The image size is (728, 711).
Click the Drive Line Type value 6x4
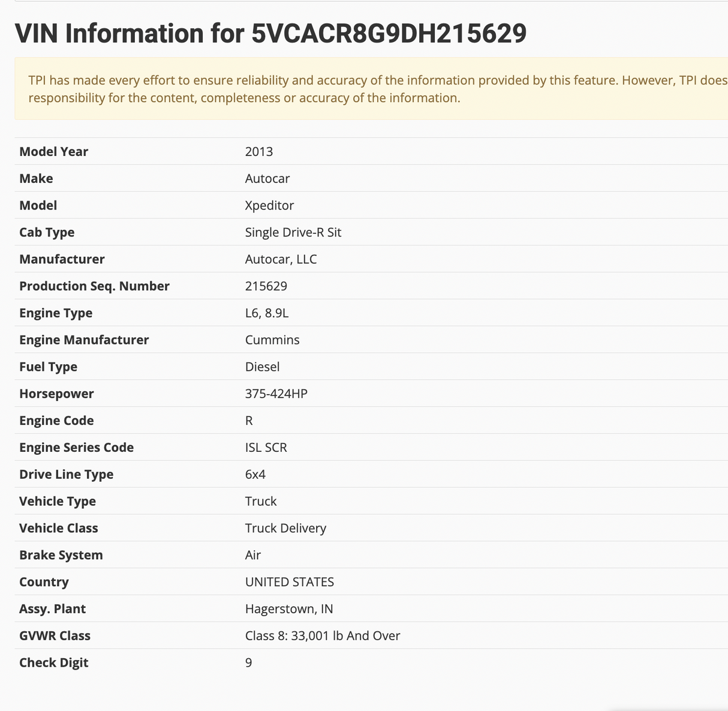255,475
